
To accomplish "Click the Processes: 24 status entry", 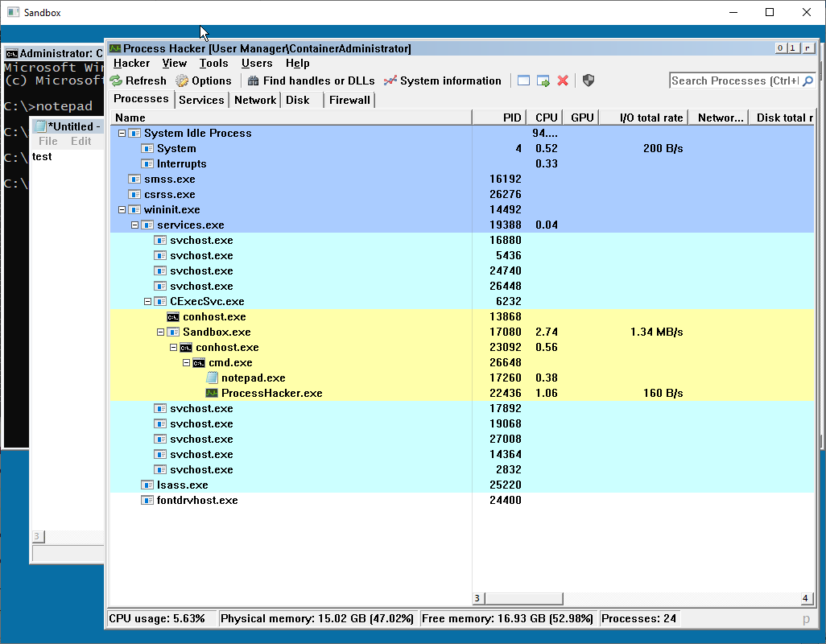I will 639,619.
